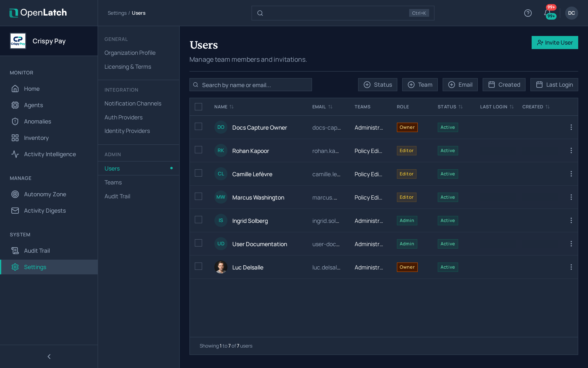The image size is (588, 368).
Task: Click Settings in the breadcrumb
Action: point(117,13)
